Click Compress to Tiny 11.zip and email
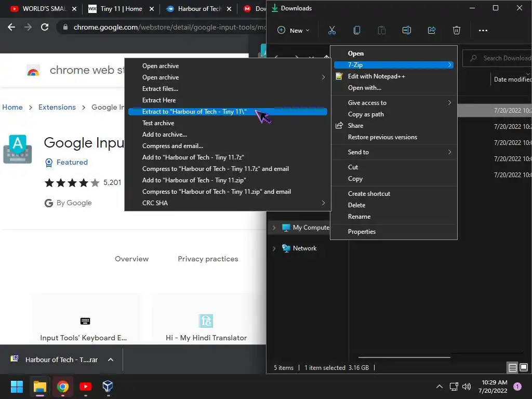Image resolution: width=532 pixels, height=399 pixels. tap(228, 192)
